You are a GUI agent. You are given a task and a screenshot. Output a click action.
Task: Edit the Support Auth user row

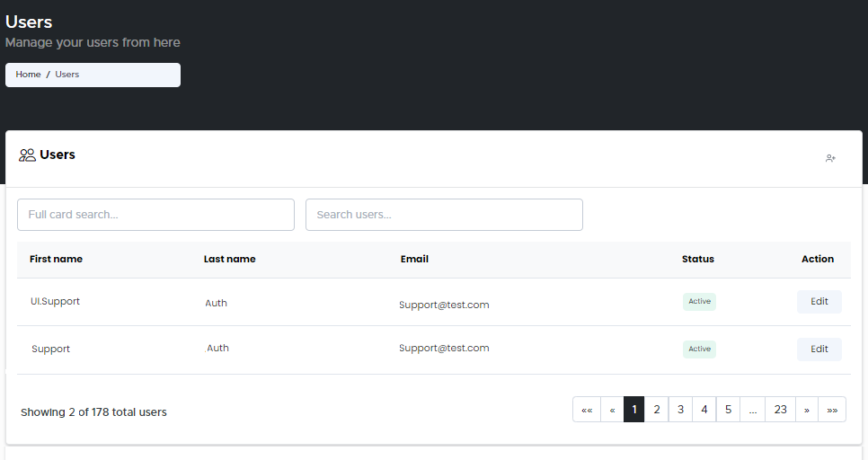point(819,349)
